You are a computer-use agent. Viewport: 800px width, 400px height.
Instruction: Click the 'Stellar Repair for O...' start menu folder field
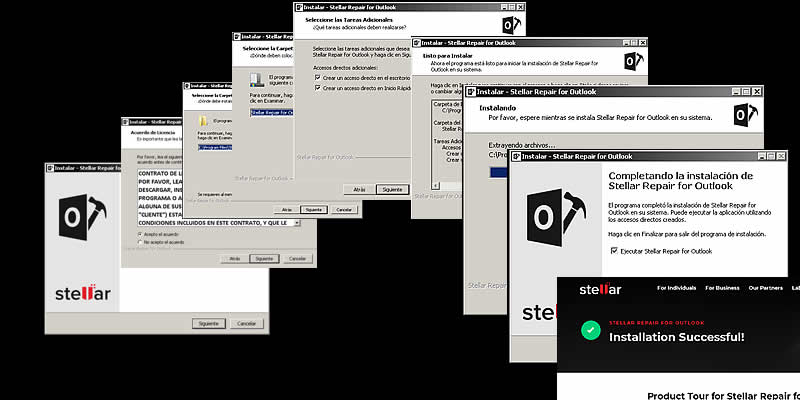(x=272, y=112)
